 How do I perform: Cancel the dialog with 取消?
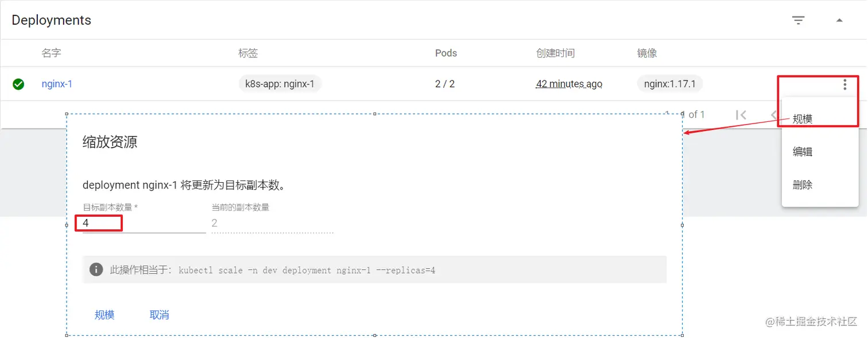coord(160,314)
